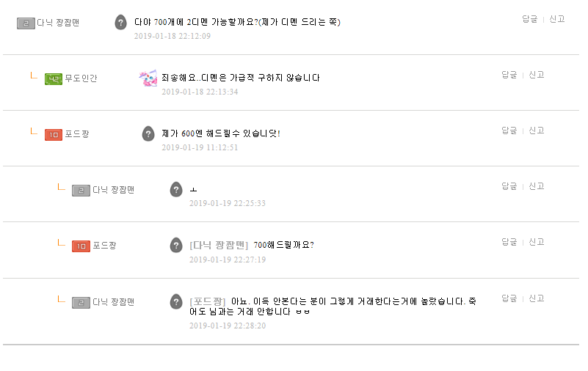This screenshot has width=588, height=371.
Task: Click the green level 42 badge
Action: [x=53, y=78]
